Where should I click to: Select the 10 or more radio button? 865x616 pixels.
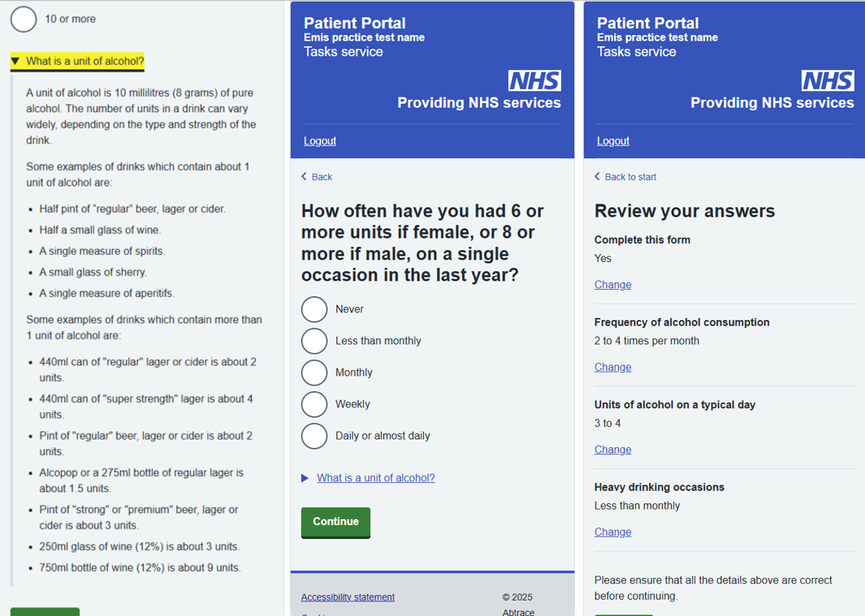point(24,19)
